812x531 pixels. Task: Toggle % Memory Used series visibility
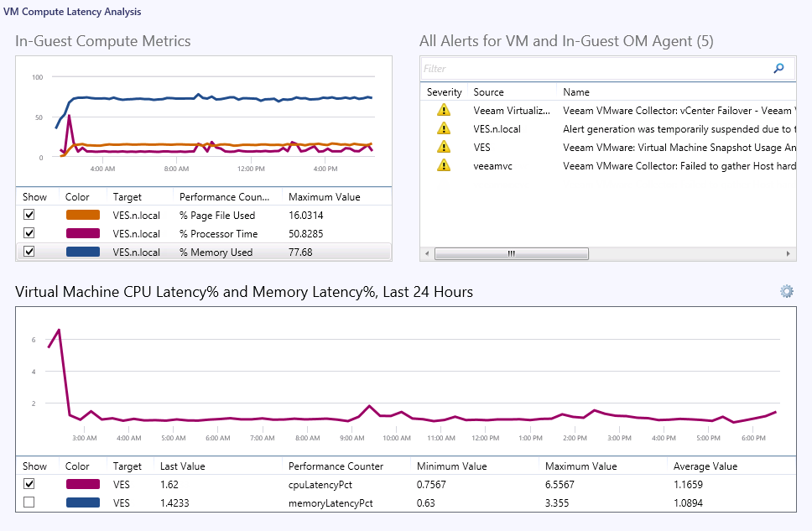point(29,252)
